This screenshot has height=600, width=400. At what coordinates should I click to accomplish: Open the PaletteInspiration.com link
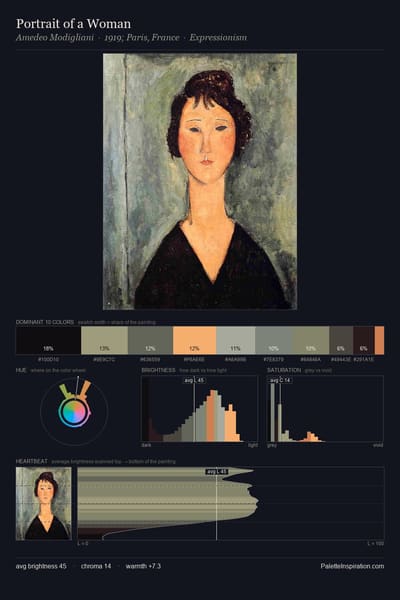click(x=352, y=566)
